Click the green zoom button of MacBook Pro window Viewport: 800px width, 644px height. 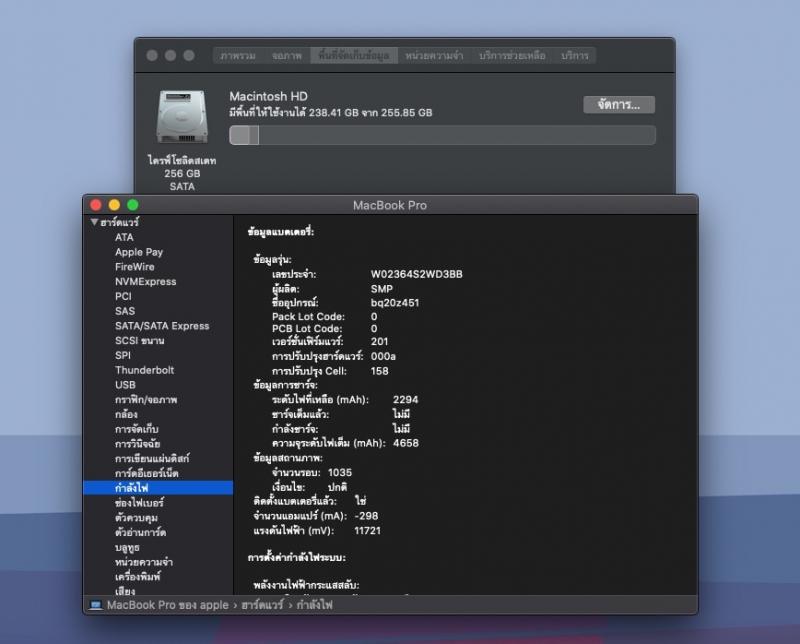[132, 205]
